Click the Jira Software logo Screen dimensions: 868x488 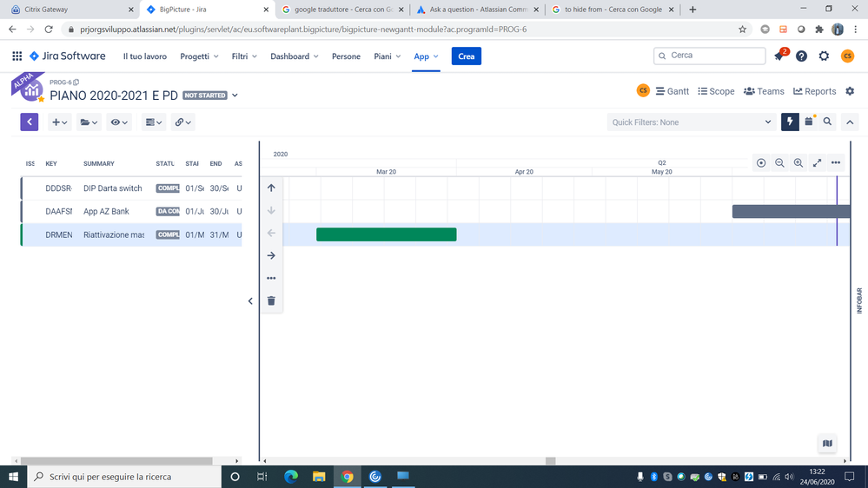[x=67, y=56]
